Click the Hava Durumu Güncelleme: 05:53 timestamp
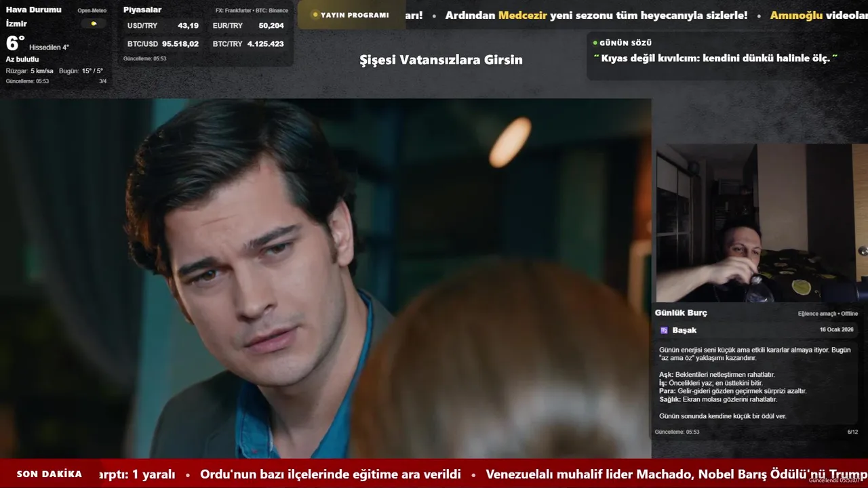The image size is (868, 488). click(27, 81)
